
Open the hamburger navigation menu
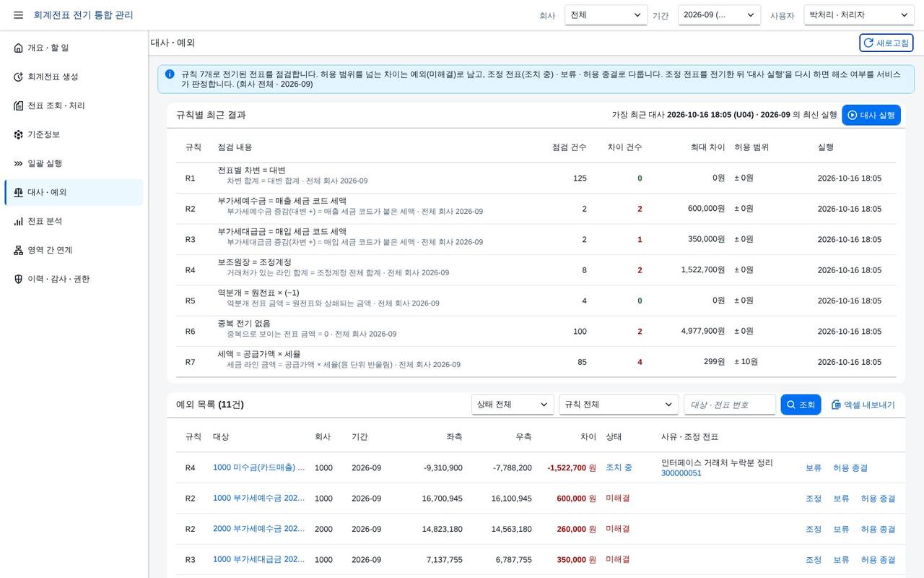coord(18,15)
